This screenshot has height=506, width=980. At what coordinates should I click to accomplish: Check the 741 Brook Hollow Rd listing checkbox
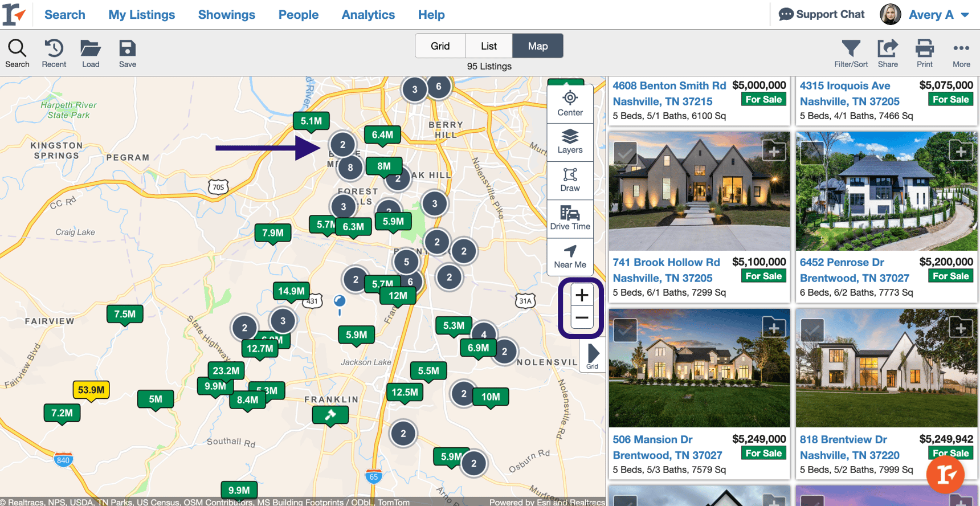625,153
